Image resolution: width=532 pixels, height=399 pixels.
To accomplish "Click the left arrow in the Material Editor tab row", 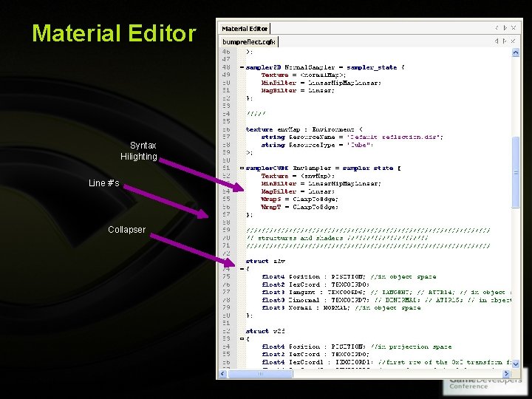I will tap(497, 28).
